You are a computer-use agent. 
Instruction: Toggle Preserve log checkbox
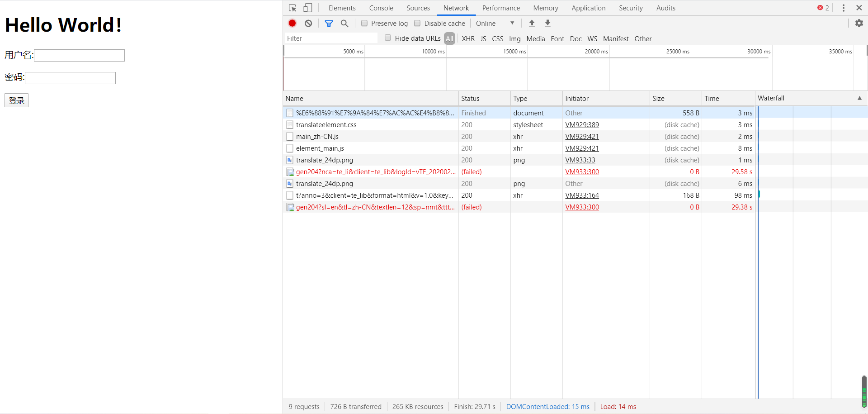click(x=364, y=23)
